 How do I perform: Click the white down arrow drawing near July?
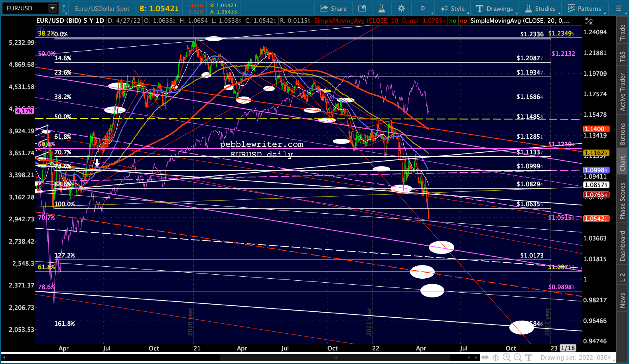coord(97,162)
